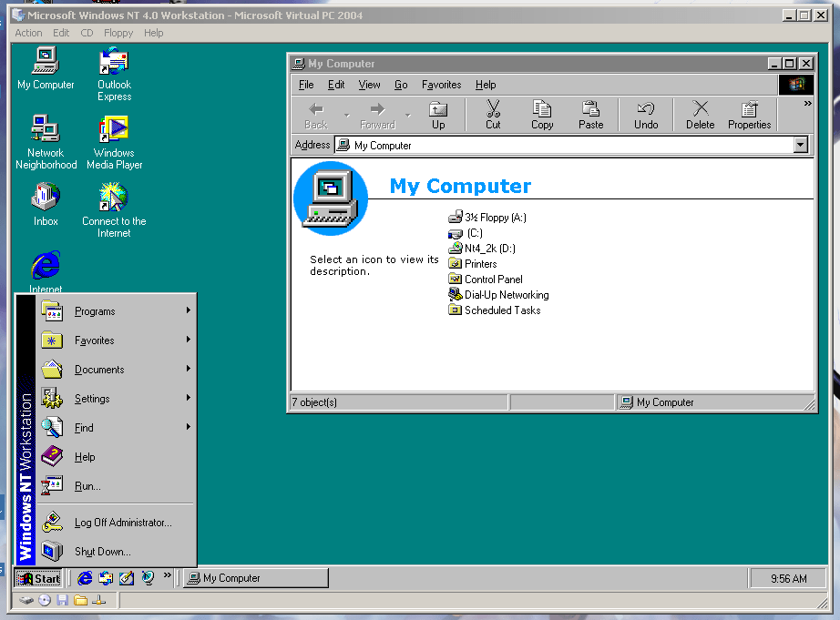Viewport: 840px width, 620px height.
Task: Open the Inbox desktop icon
Action: pyautogui.click(x=46, y=205)
